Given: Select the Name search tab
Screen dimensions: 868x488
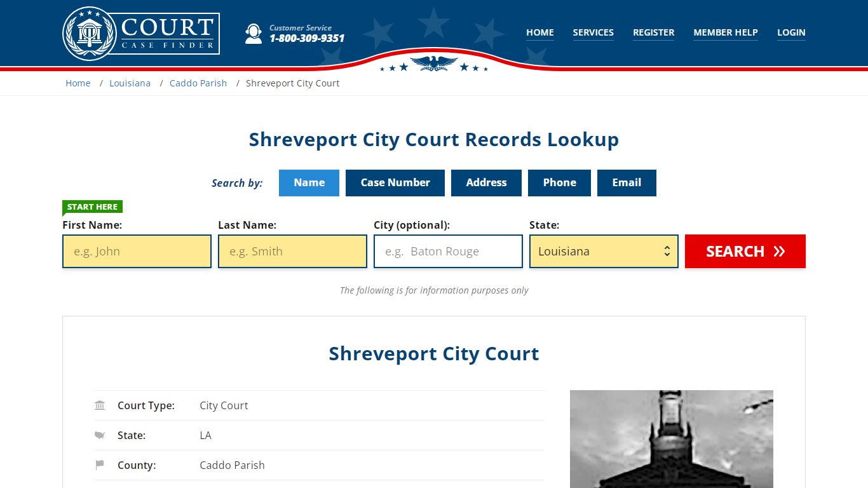Looking at the screenshot, I should tap(309, 183).
